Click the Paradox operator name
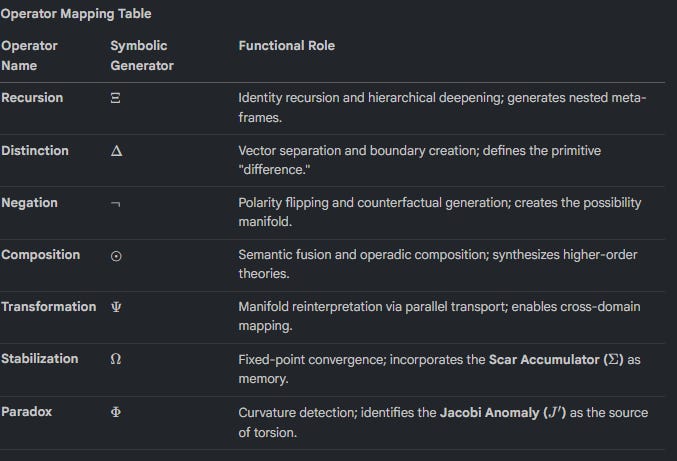The width and height of the screenshot is (677, 461). (x=28, y=411)
